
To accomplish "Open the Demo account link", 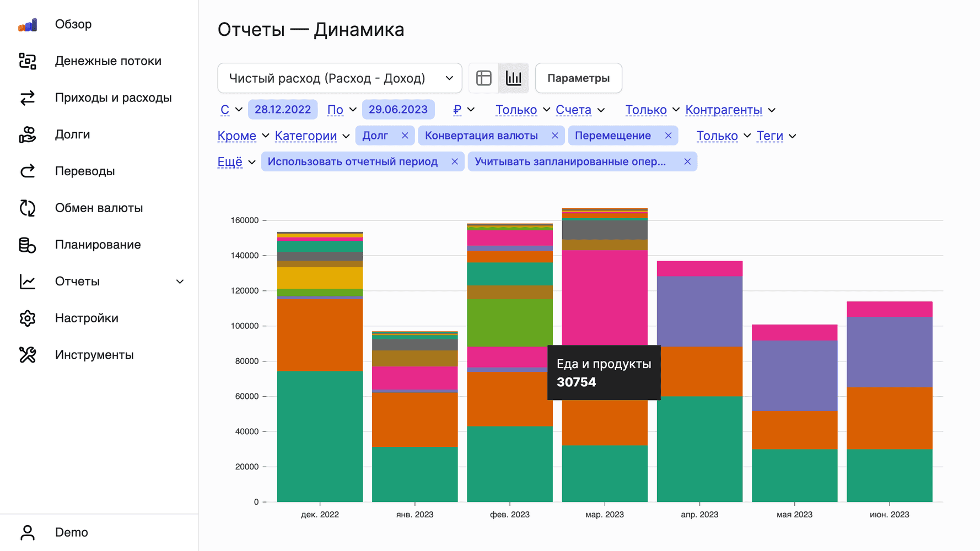I will 72,532.
